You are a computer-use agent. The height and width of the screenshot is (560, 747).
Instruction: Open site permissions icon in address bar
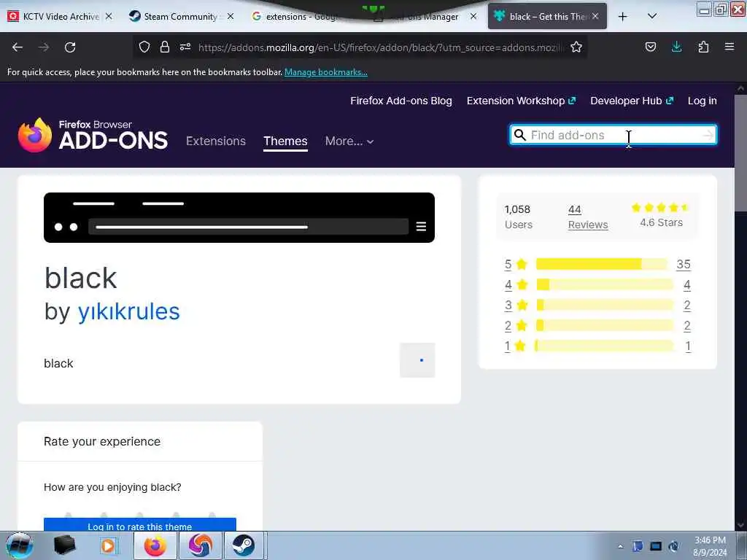pos(185,47)
